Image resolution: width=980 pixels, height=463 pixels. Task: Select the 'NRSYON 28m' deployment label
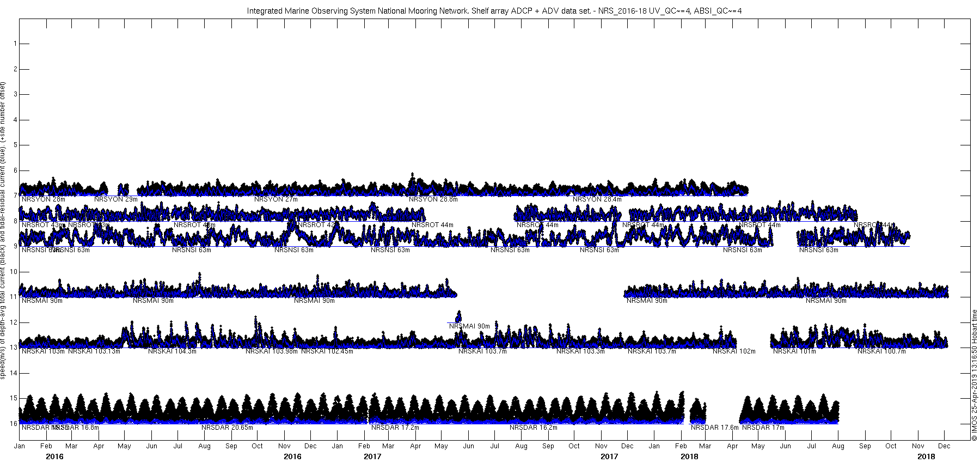[x=44, y=199]
